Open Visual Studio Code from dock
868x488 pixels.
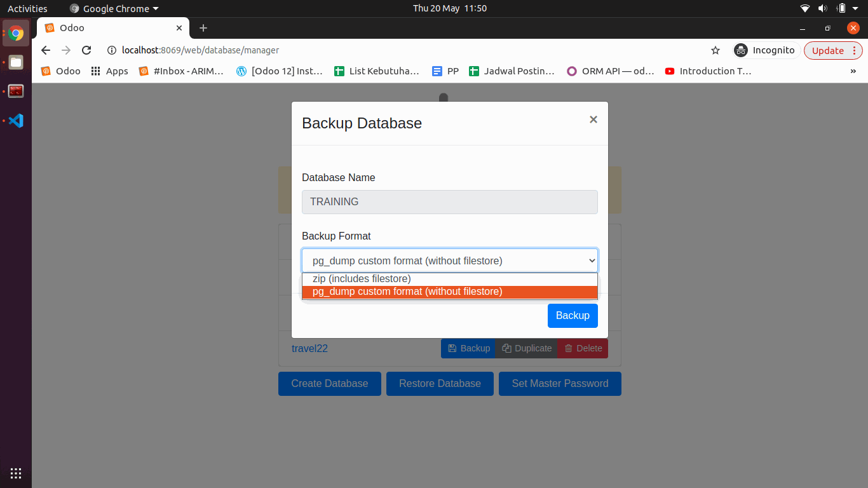coord(16,120)
